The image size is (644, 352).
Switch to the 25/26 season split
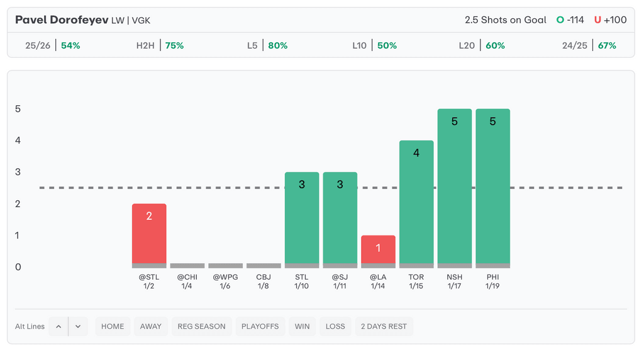click(x=48, y=45)
